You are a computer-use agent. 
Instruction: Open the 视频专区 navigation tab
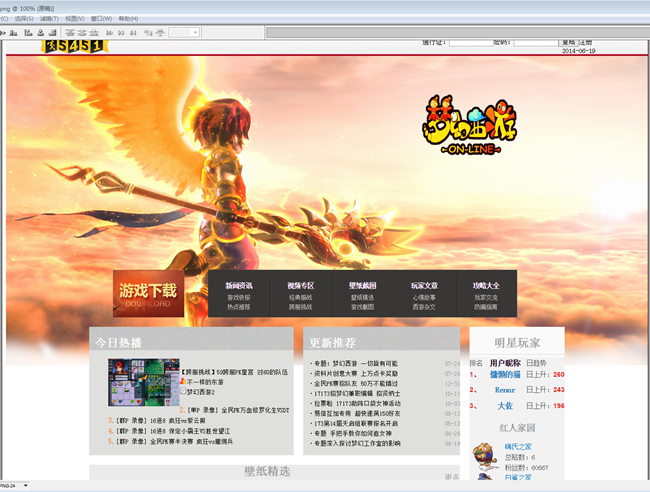300,285
